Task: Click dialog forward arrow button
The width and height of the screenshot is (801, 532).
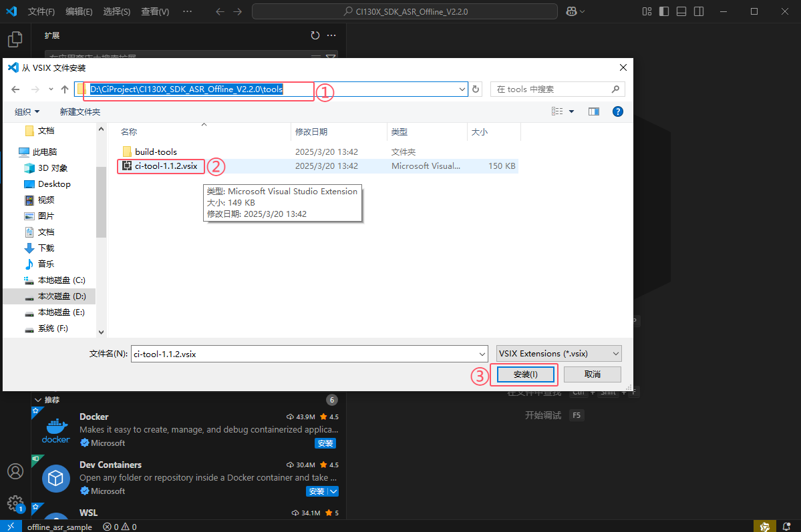Action: pyautogui.click(x=35, y=89)
